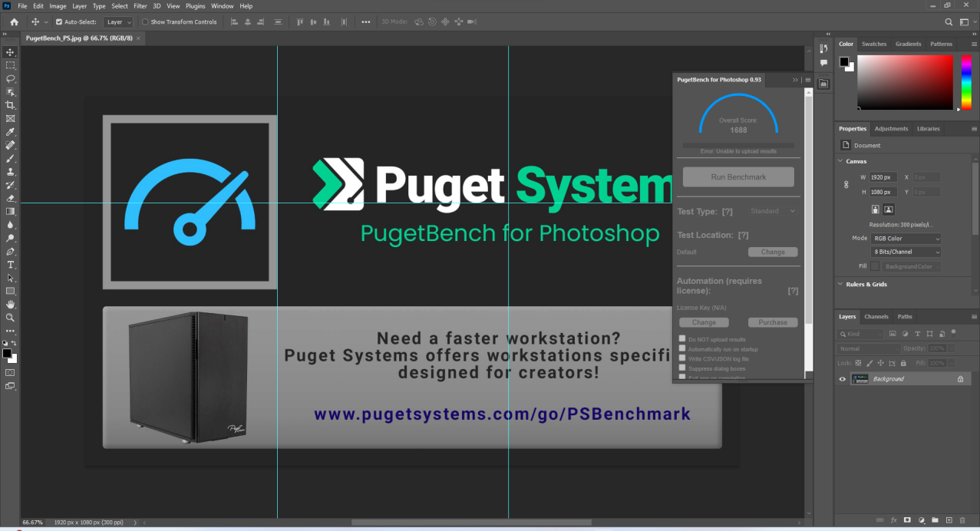Toggle the layer filter on/off switch
Screen dimensions: 980x531
[953, 332]
